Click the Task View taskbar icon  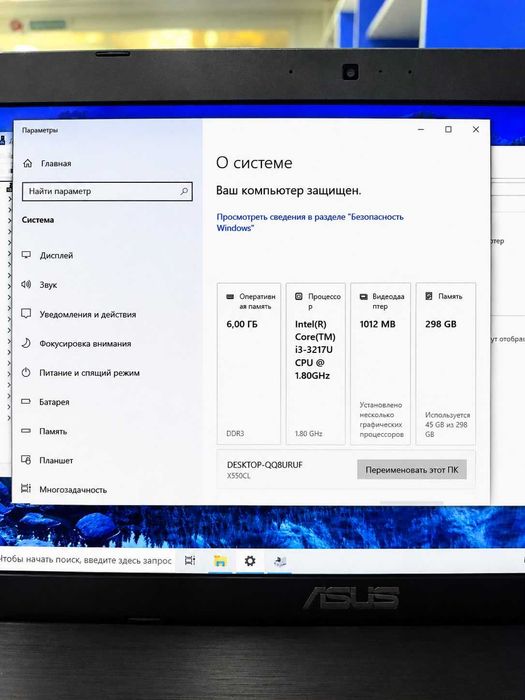[x=190, y=561]
